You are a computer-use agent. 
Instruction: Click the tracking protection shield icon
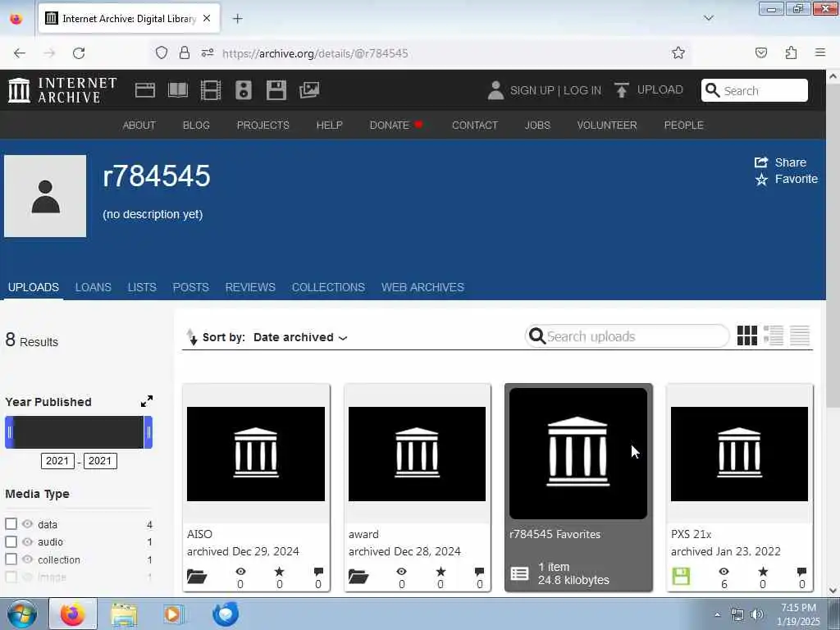click(162, 52)
